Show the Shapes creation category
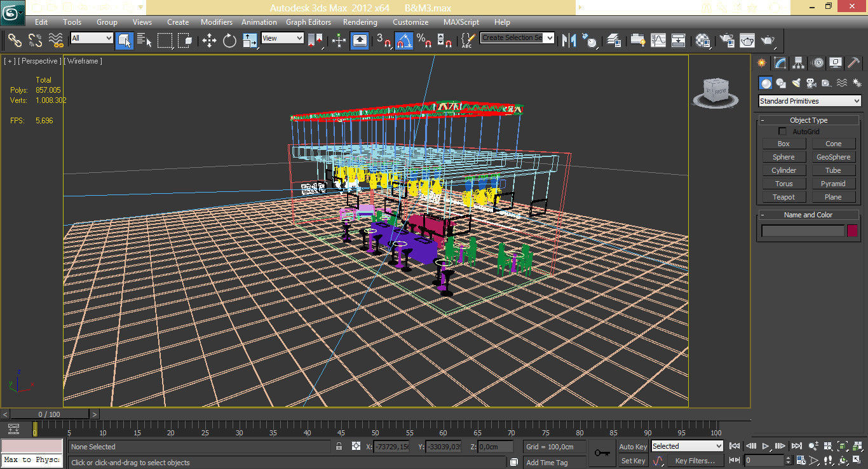This screenshot has height=469, width=868. pyautogui.click(x=781, y=83)
